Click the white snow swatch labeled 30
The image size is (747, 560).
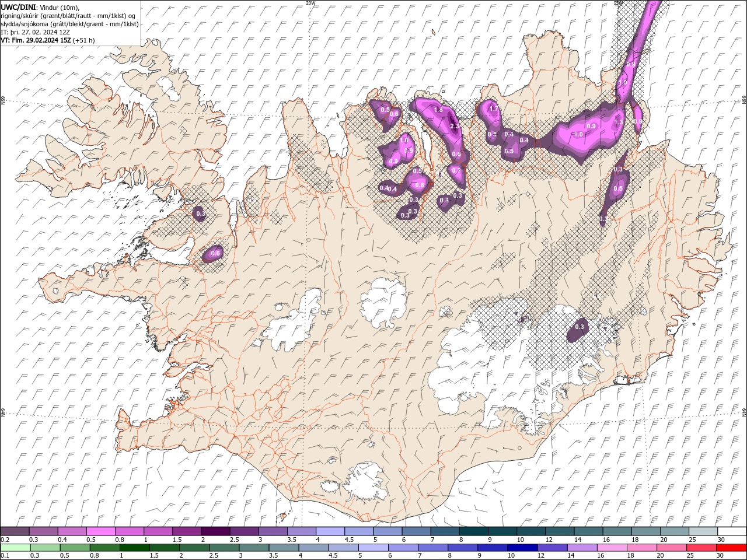tap(732, 531)
